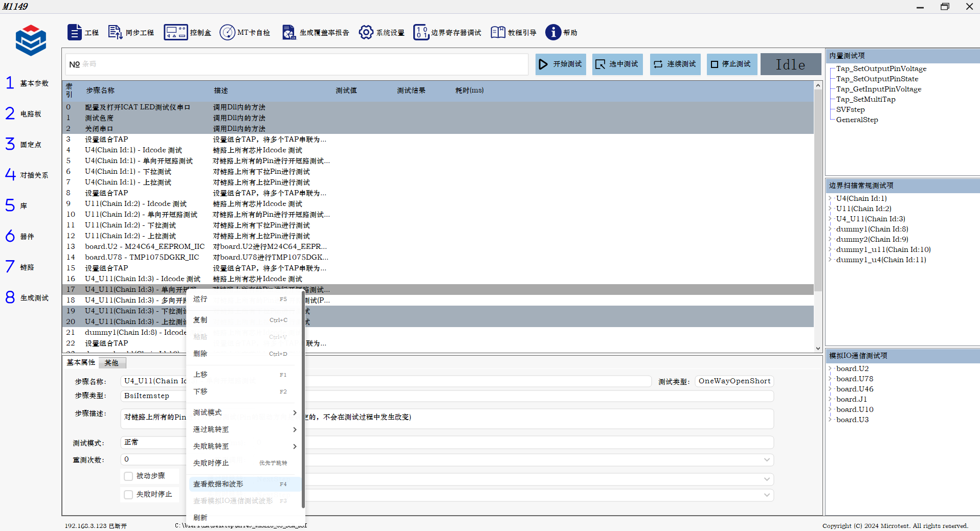Click 192.168.3.123 已断开 status text
This screenshot has height=531, width=980.
point(96,526)
